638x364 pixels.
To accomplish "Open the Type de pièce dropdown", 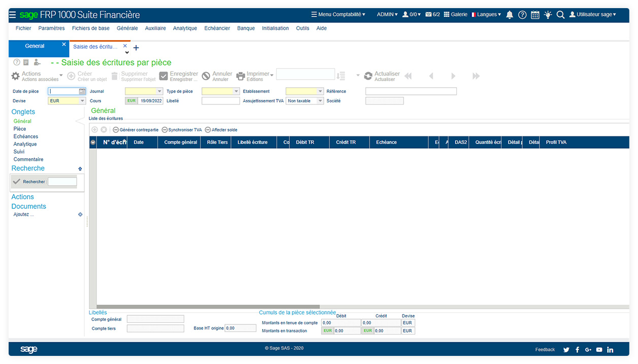I will click(x=236, y=92).
